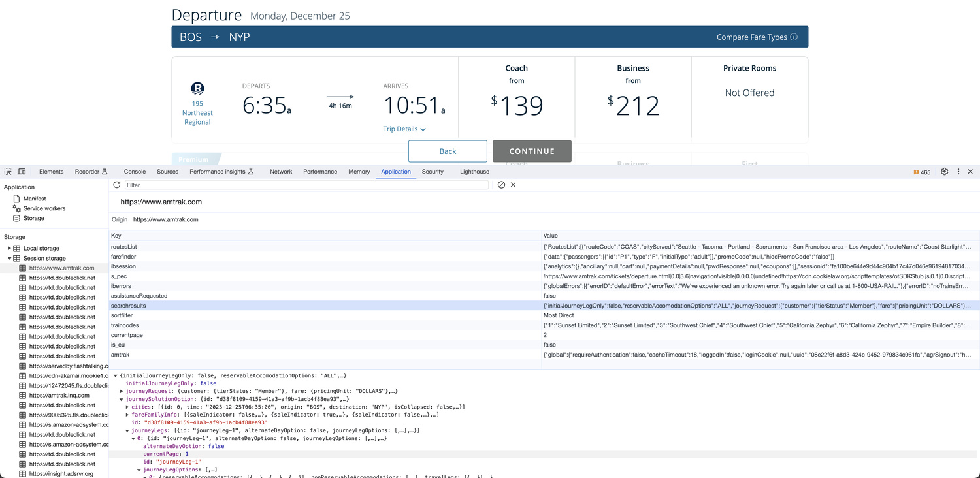Select the routesList storage row
Viewport: 980px width, 478px height.
tap(544, 247)
